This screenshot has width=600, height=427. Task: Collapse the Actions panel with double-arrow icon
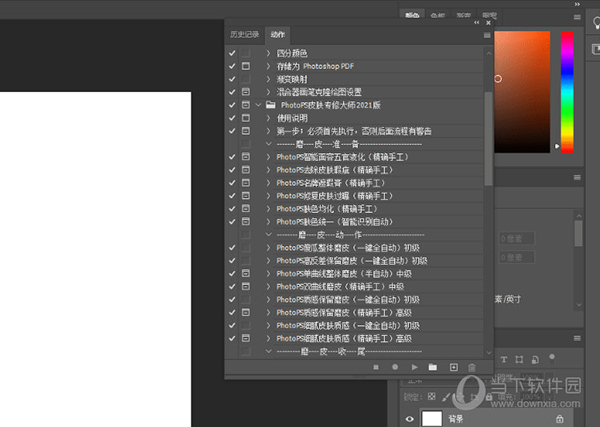click(x=479, y=21)
